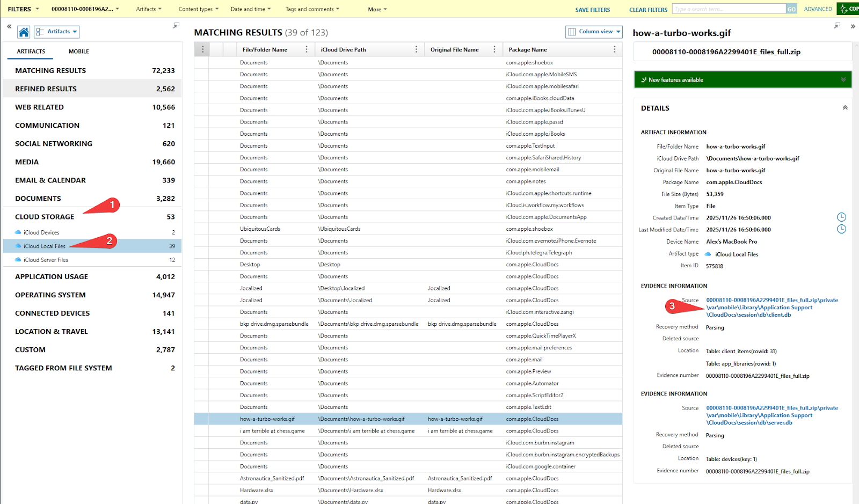Image resolution: width=859 pixels, height=504 pixels.
Task: Select the EMAIL & CALENDAR category
Action: pyautogui.click(x=92, y=180)
